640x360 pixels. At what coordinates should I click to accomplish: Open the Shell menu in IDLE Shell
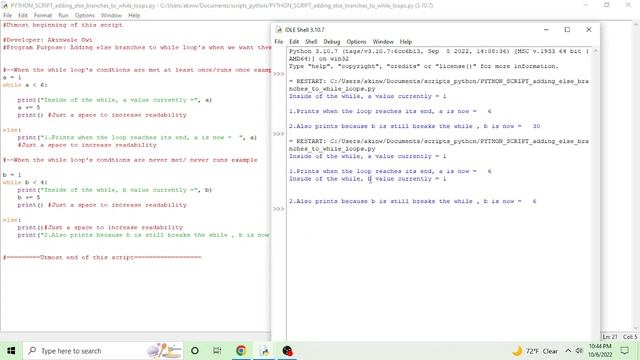pyautogui.click(x=311, y=42)
